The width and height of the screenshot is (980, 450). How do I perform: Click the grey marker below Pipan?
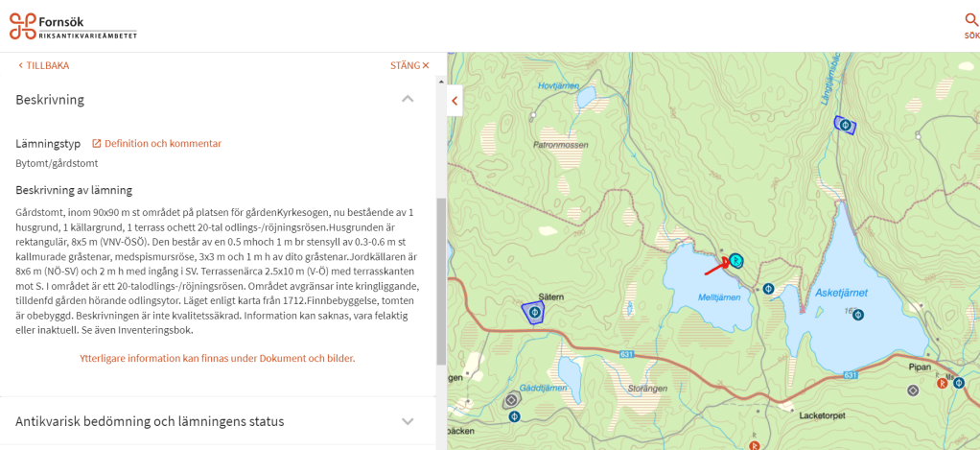912,390
